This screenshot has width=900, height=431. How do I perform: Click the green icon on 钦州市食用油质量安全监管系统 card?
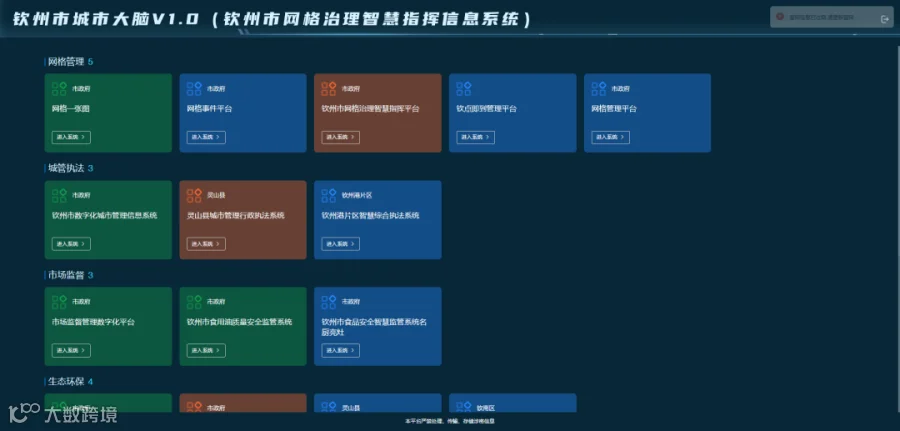pyautogui.click(x=194, y=302)
